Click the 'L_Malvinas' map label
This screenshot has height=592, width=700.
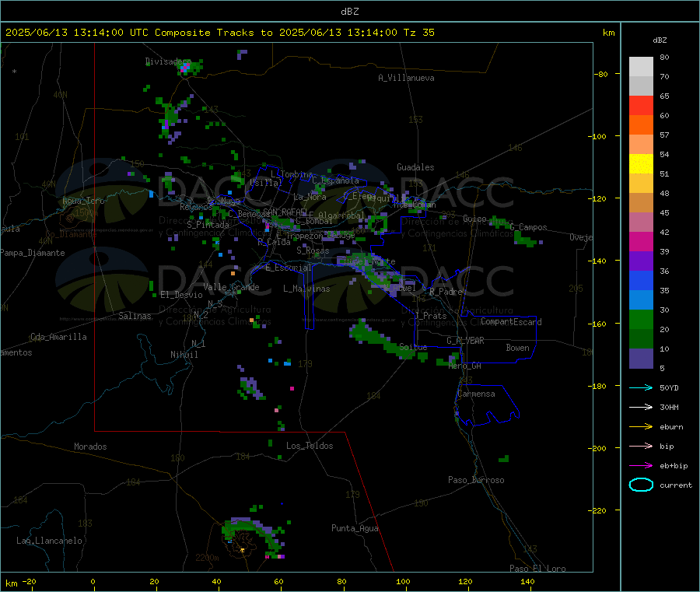point(306,289)
